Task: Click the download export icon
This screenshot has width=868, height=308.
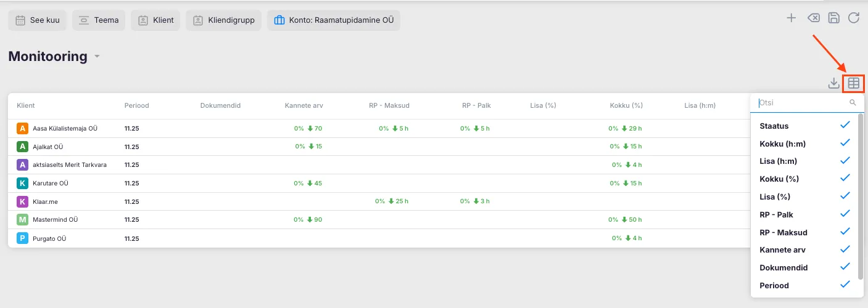Action: click(x=833, y=83)
